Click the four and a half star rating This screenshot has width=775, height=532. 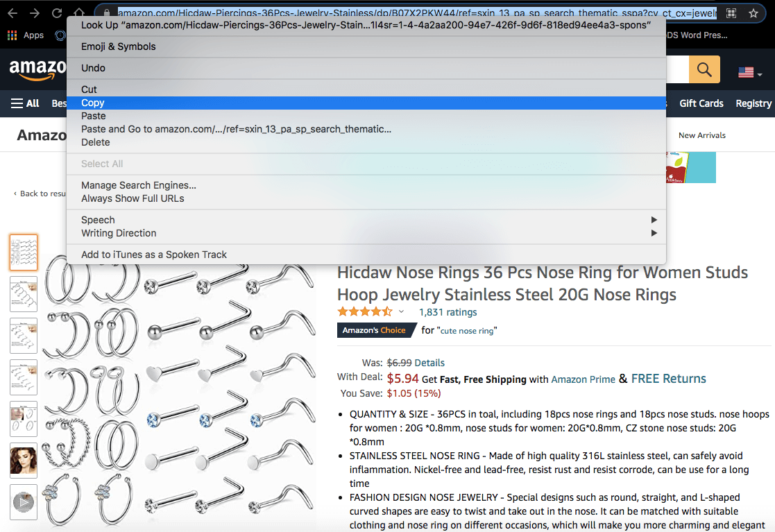pyautogui.click(x=365, y=311)
